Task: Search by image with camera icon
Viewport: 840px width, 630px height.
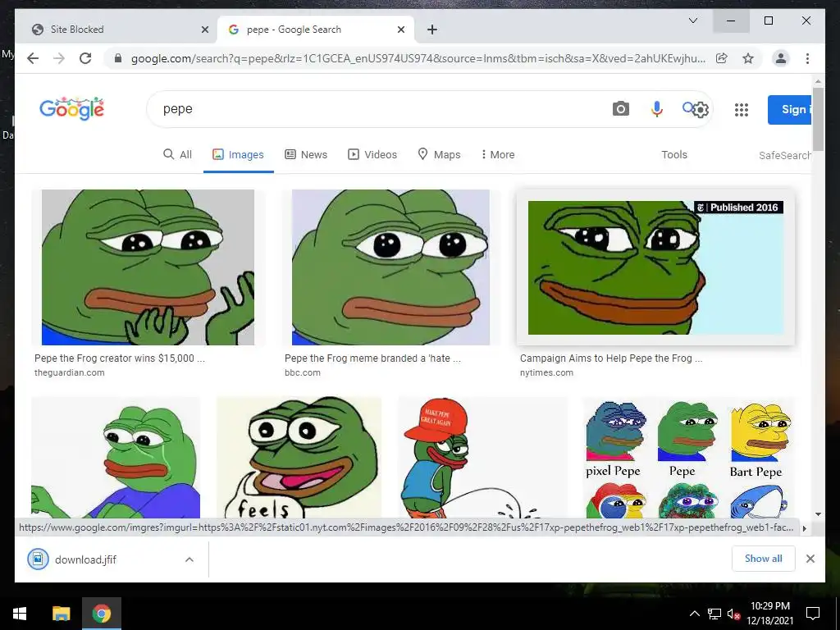Action: click(620, 109)
